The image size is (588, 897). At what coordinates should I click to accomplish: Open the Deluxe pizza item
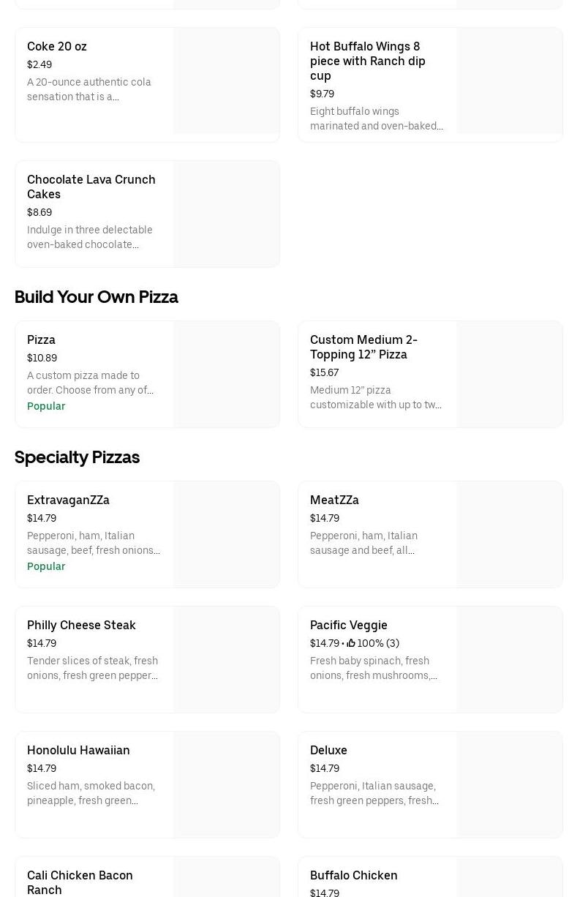tap(328, 750)
